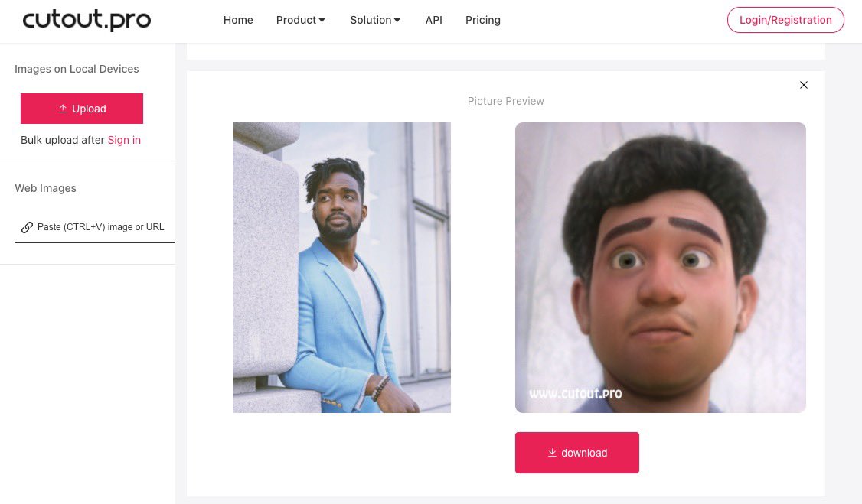The image size is (862, 504).
Task: Expand the Product chevron arrow
Action: click(321, 20)
